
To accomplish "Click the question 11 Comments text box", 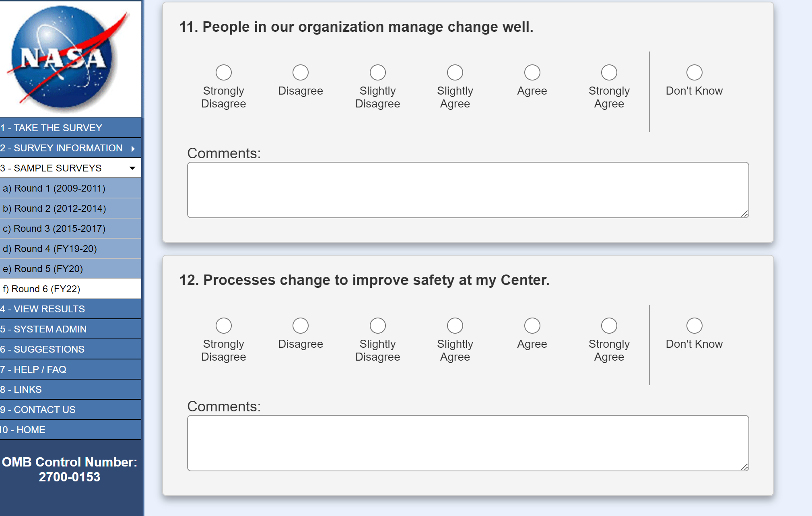I will pyautogui.click(x=468, y=190).
